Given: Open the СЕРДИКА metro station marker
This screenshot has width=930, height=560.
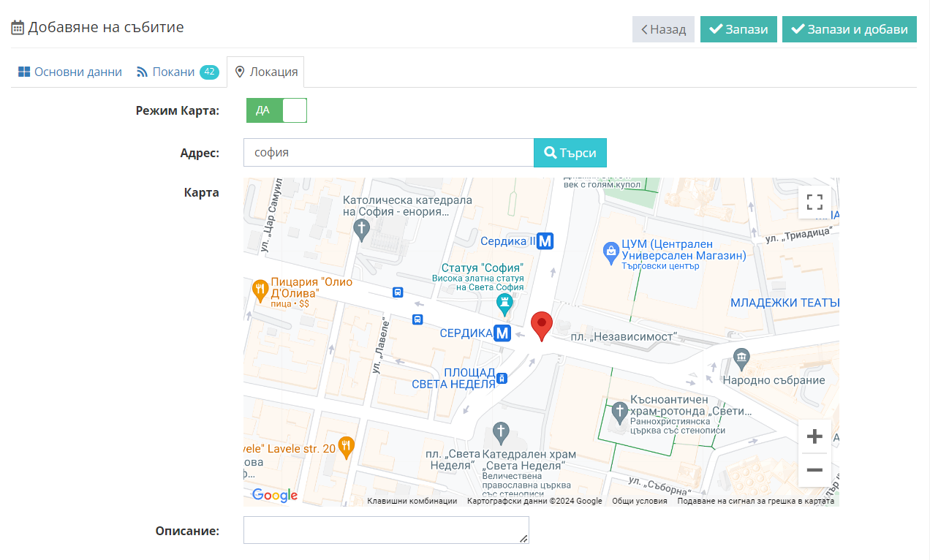Looking at the screenshot, I should (502, 333).
